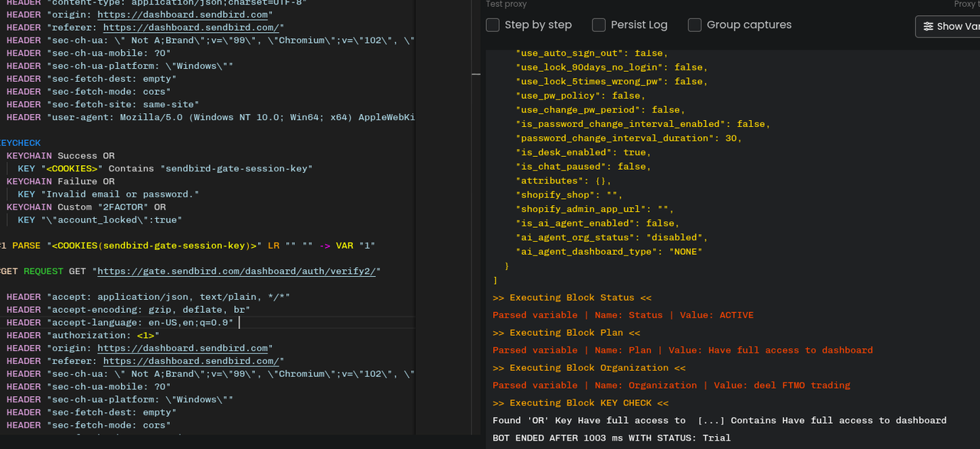Image resolution: width=980 pixels, height=449 pixels.
Task: Click the sendbird-gate-session-key KEY line
Action: [165, 168]
